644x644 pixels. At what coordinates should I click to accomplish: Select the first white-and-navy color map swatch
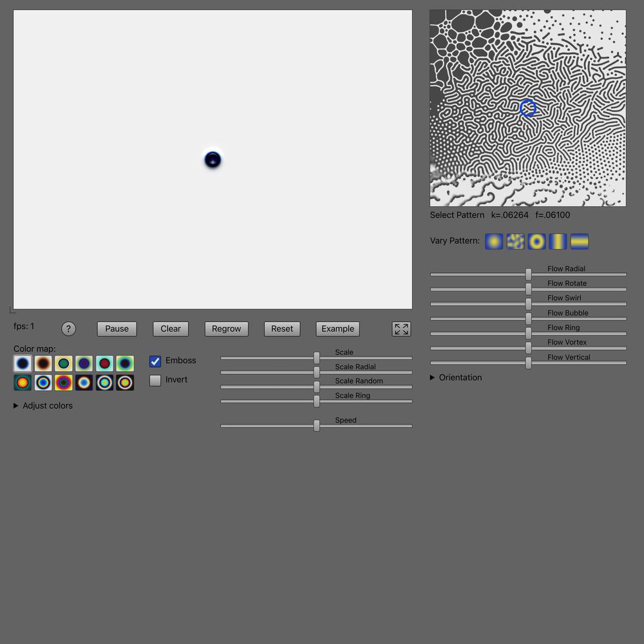click(23, 364)
